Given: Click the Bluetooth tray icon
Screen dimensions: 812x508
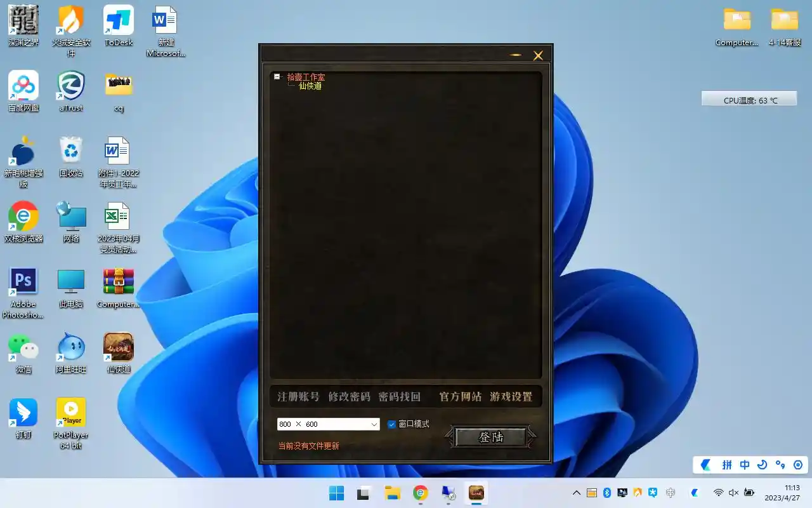Looking at the screenshot, I should pyautogui.click(x=606, y=493).
